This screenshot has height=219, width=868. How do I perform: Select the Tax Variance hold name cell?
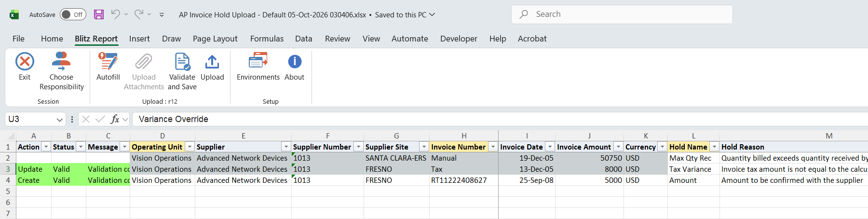tap(693, 169)
